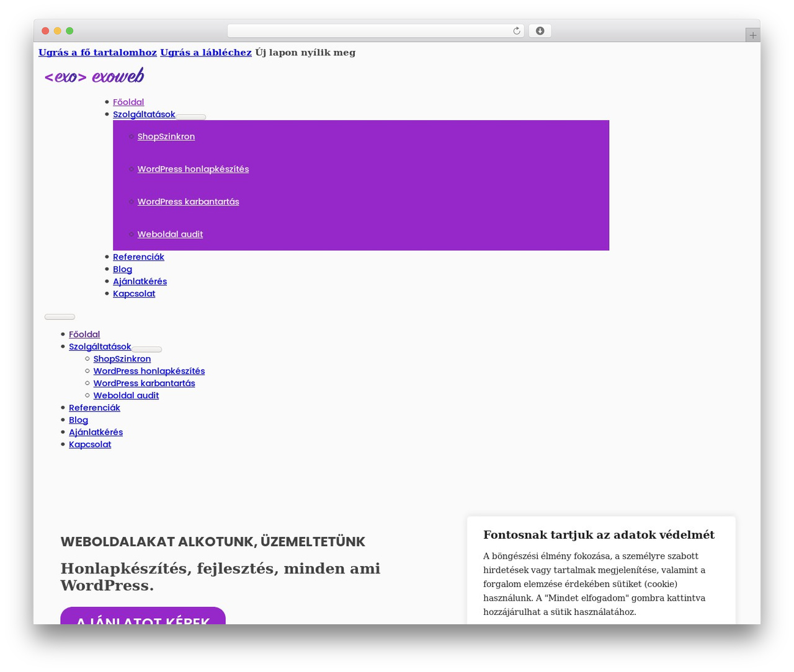Image resolution: width=794 pixels, height=672 pixels.
Task: Click the reload icon in the address bar
Action: 517,31
